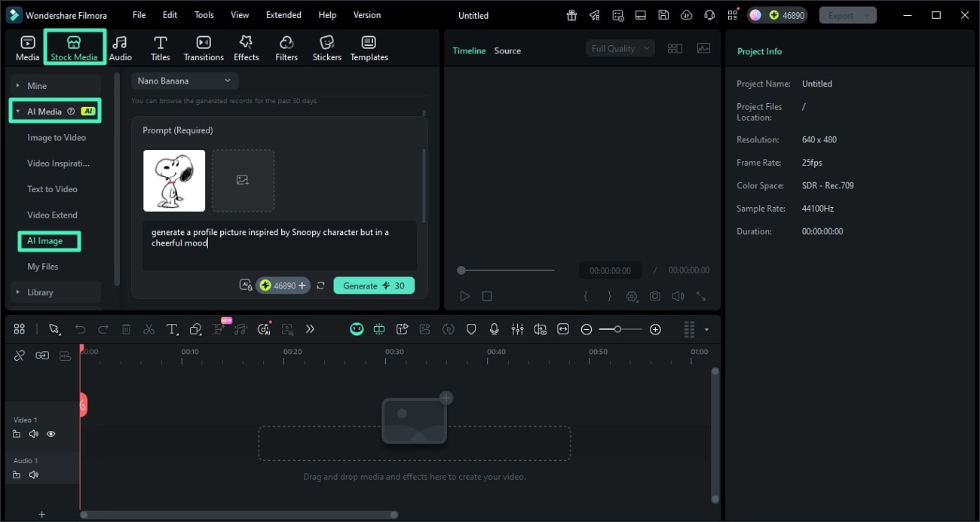
Task: Click the AI Media help question icon
Action: [x=71, y=111]
